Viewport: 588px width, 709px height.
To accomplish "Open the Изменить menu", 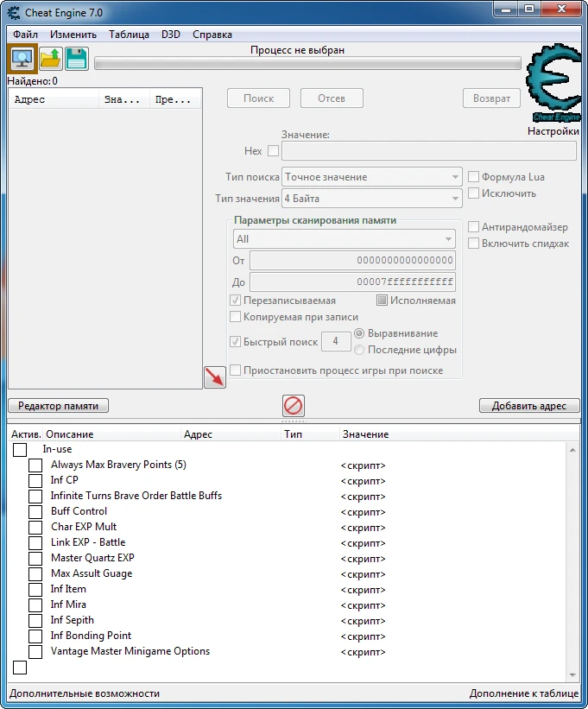I will click(73, 35).
